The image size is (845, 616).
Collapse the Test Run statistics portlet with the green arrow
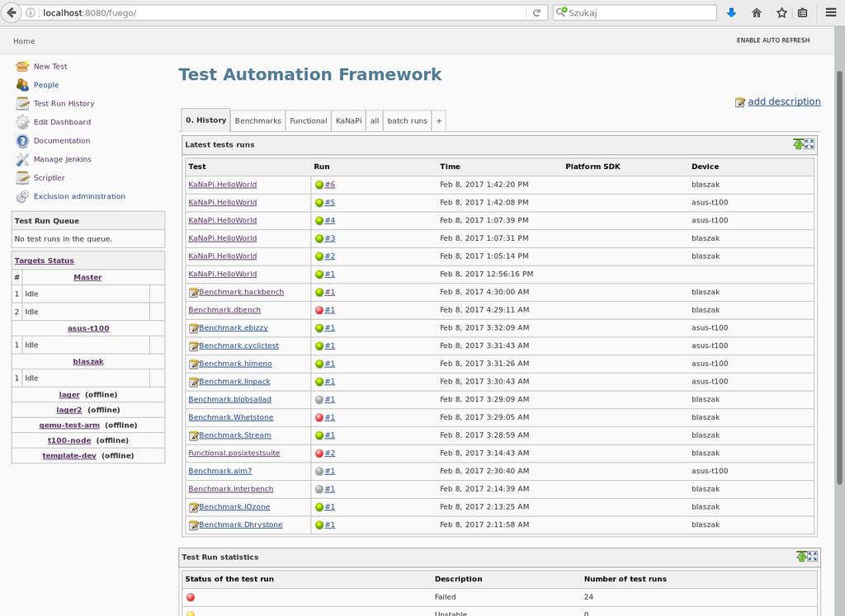coord(801,557)
